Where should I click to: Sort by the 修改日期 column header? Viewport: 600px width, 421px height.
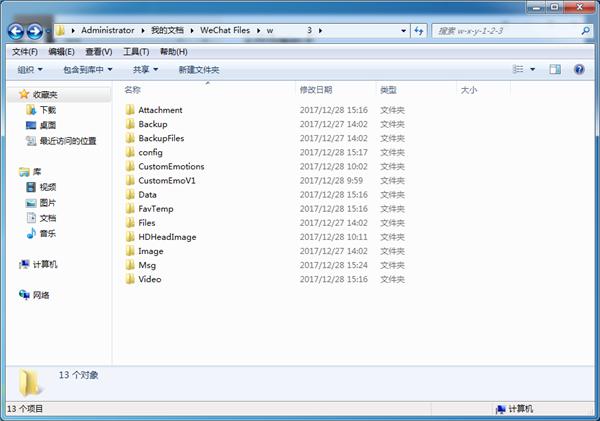pos(316,90)
